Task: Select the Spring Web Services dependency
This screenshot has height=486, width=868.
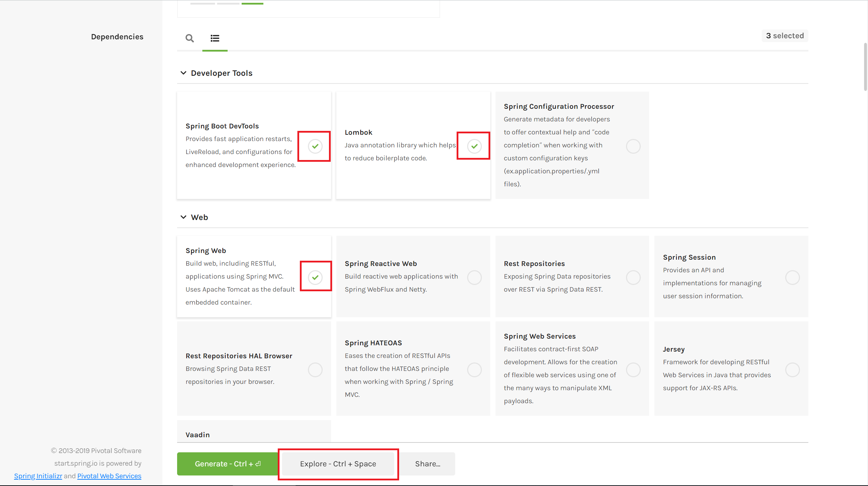Action: (x=633, y=370)
